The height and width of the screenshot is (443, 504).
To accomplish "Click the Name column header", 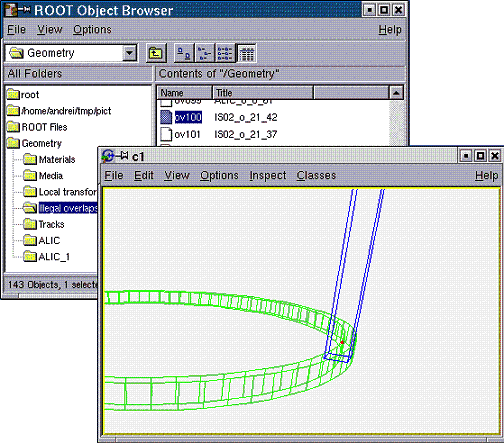I will (185, 92).
